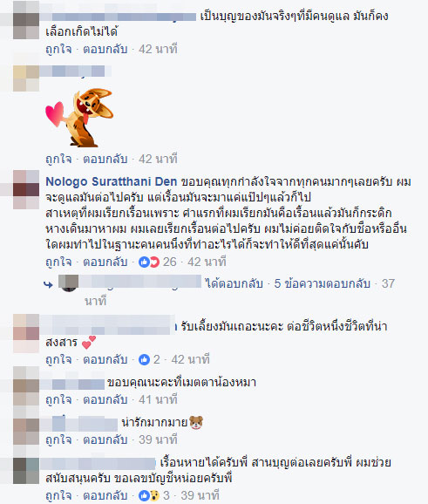Click the thumbs-up icon with 2 likes

tap(144, 359)
